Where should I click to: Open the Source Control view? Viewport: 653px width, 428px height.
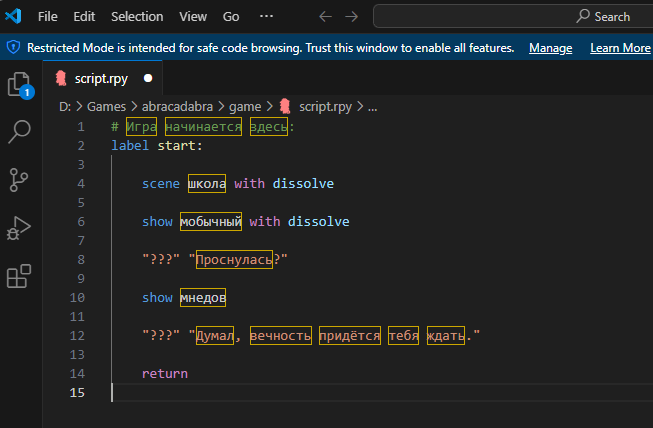18,180
